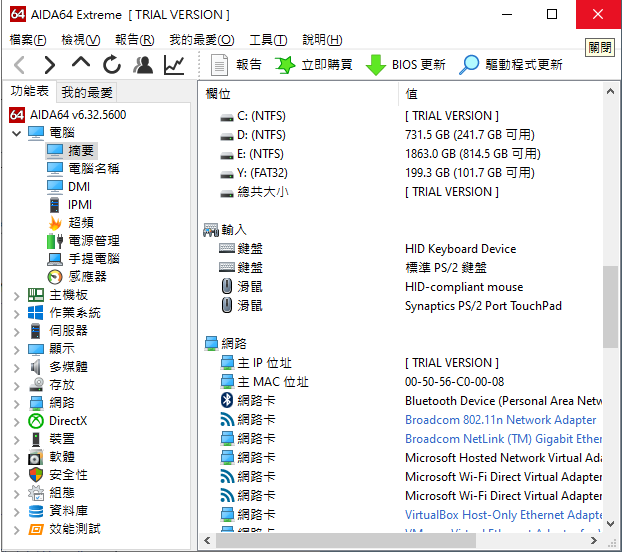The height and width of the screenshot is (556, 624).
Task: Open Broadcom NetLink (TM) Gigabit Ethernet link
Action: pos(503,439)
